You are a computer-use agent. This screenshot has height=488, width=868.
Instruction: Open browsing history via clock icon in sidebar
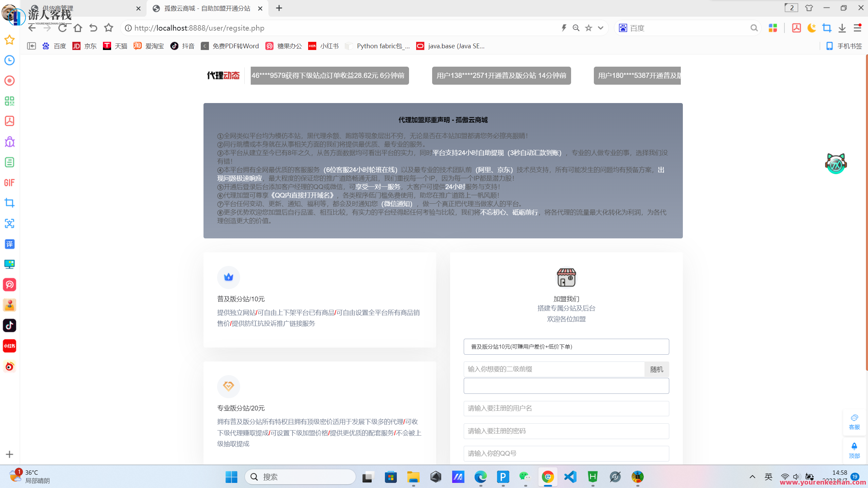(x=10, y=60)
